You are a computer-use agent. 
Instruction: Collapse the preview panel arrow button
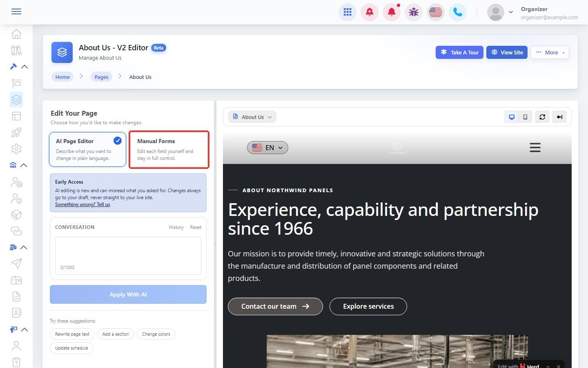[559, 117]
